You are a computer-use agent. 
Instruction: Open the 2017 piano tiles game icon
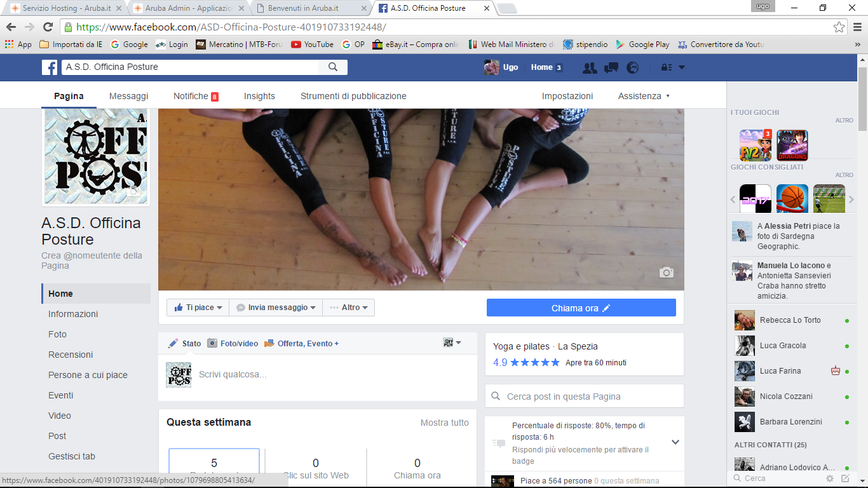(756, 200)
